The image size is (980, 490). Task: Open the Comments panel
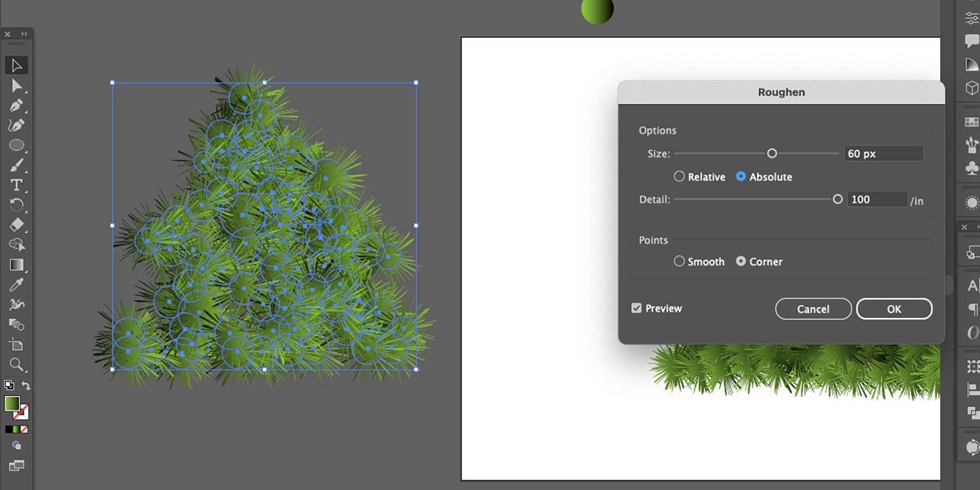(x=972, y=41)
